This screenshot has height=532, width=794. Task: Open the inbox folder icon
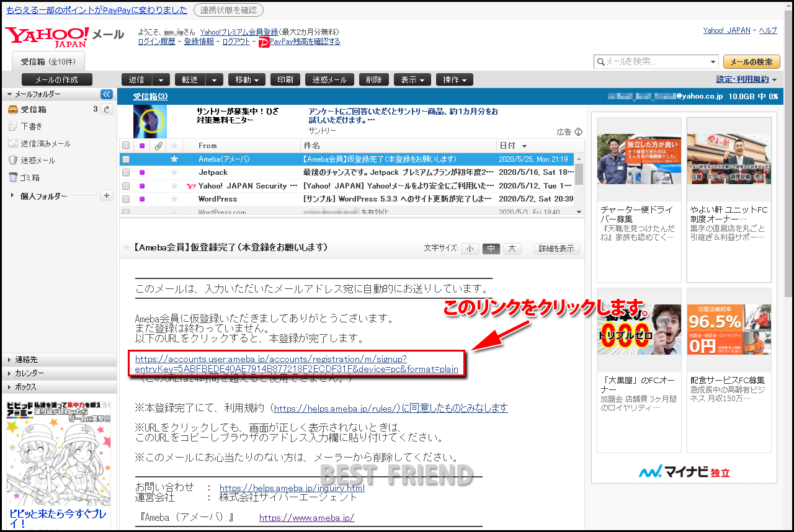point(12,110)
